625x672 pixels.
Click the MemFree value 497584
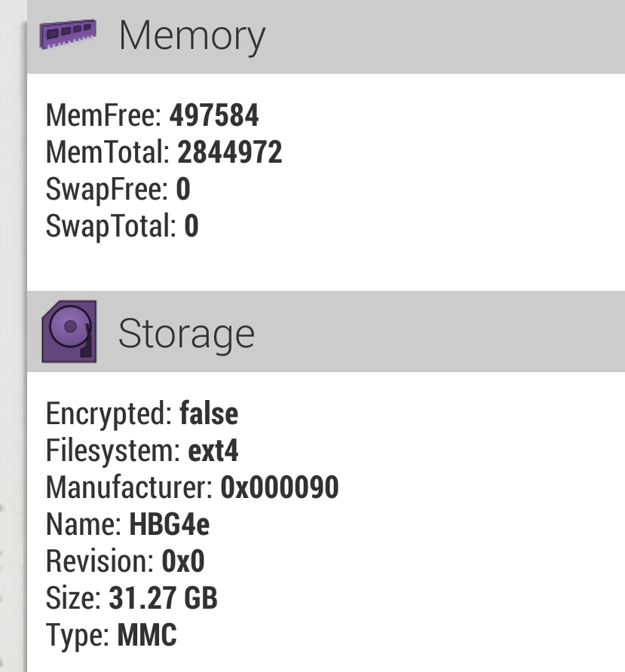[214, 116]
